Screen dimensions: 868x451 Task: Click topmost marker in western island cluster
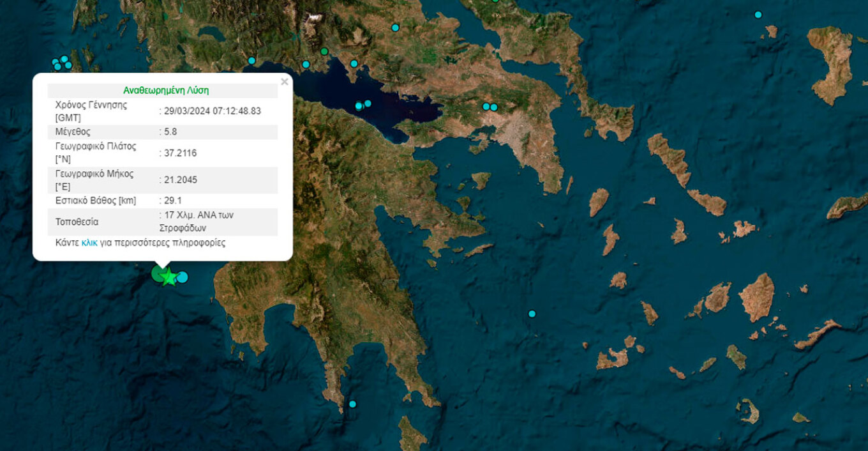click(64, 59)
